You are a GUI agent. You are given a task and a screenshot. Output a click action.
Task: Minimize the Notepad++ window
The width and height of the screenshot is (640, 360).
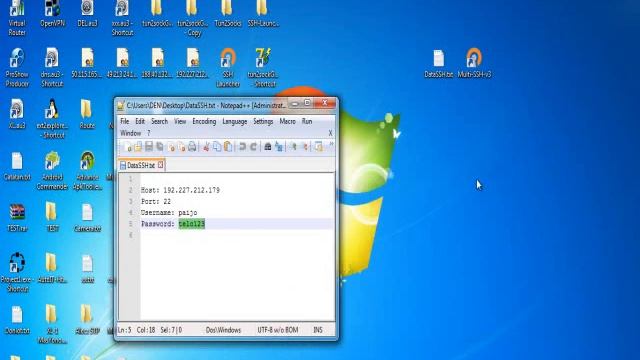295,104
